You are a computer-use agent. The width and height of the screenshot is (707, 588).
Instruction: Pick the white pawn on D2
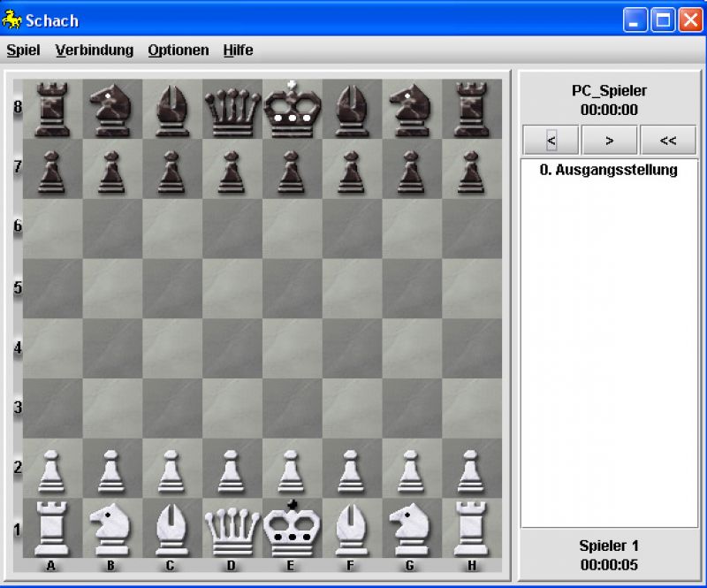click(232, 471)
